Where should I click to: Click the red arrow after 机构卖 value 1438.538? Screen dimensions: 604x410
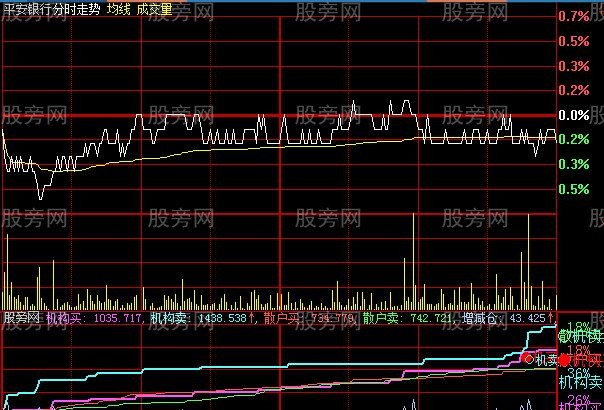coord(253,318)
